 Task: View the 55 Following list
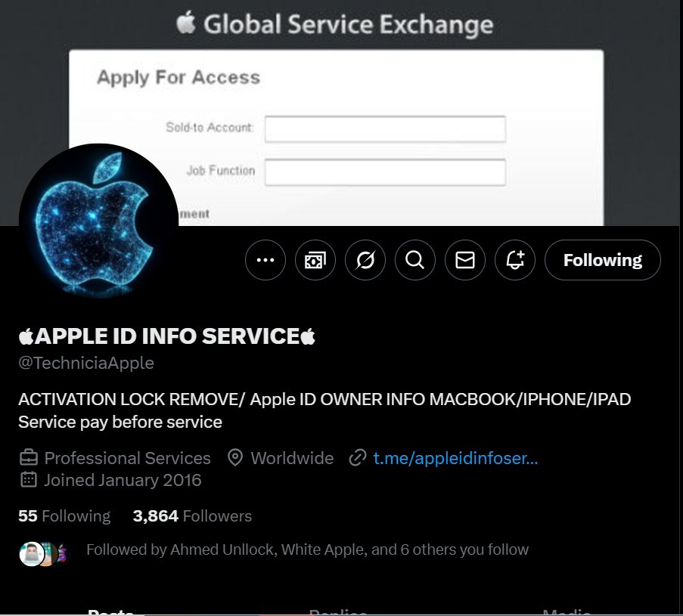64,516
